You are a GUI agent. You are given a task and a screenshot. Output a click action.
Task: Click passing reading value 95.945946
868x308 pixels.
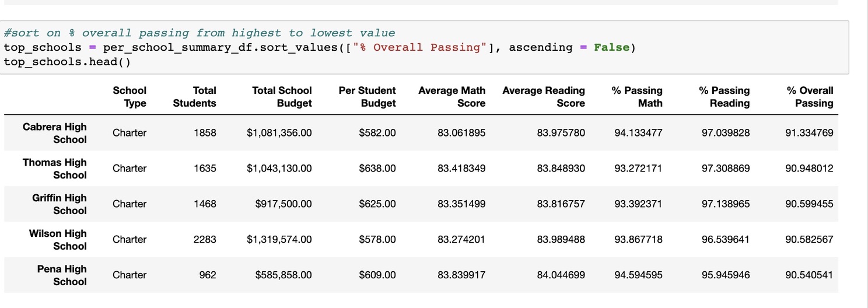(726, 275)
